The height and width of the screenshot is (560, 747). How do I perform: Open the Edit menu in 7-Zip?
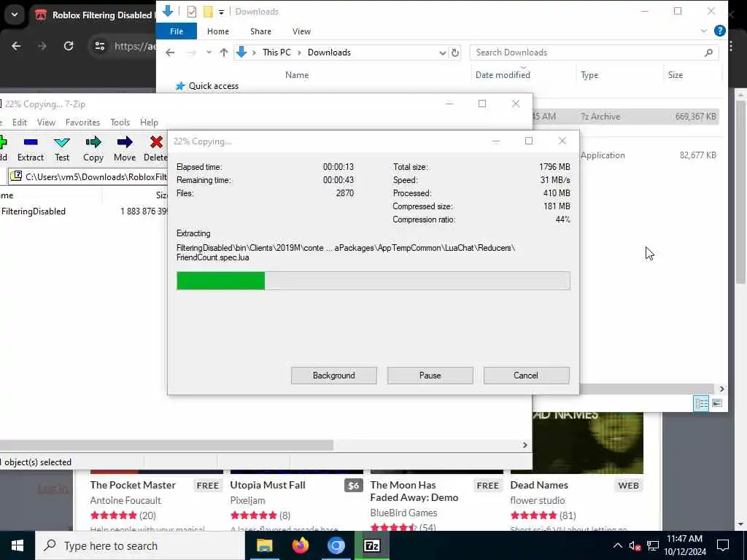(x=20, y=122)
